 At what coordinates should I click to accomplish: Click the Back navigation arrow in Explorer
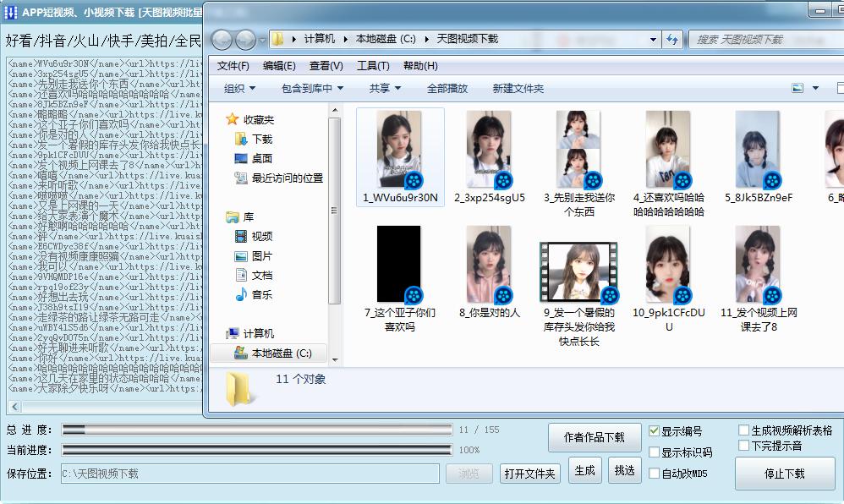point(222,39)
